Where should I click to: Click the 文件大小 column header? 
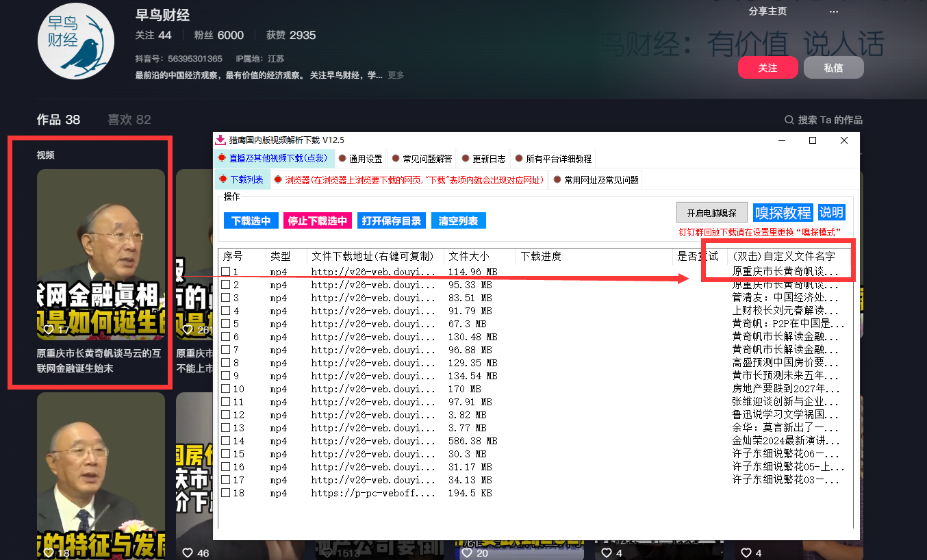[479, 257]
